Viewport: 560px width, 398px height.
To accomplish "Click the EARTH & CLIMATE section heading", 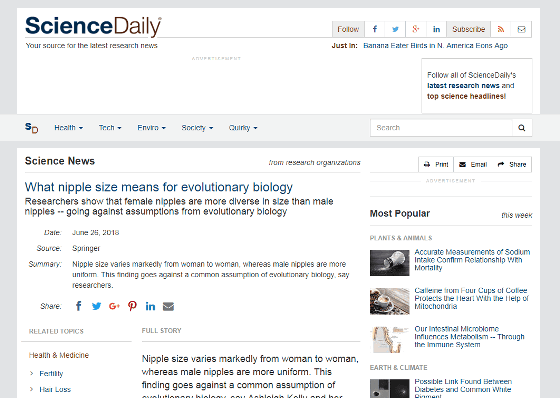I will pos(399,368).
